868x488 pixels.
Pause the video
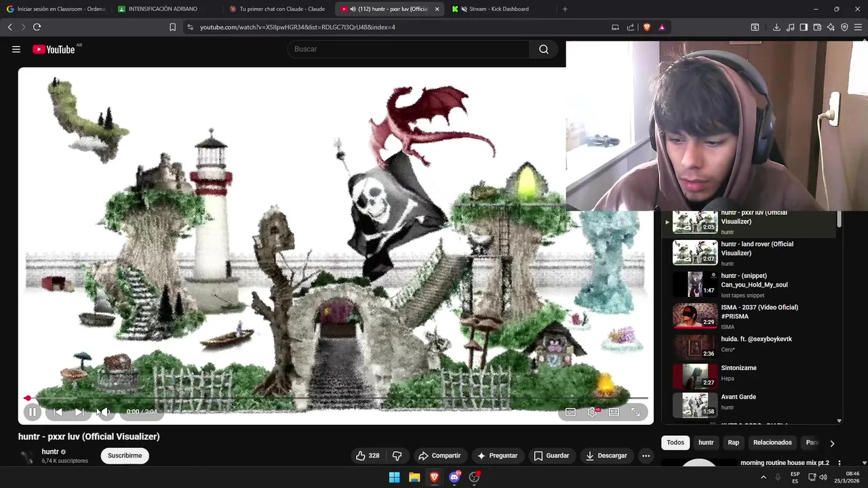[x=33, y=411]
